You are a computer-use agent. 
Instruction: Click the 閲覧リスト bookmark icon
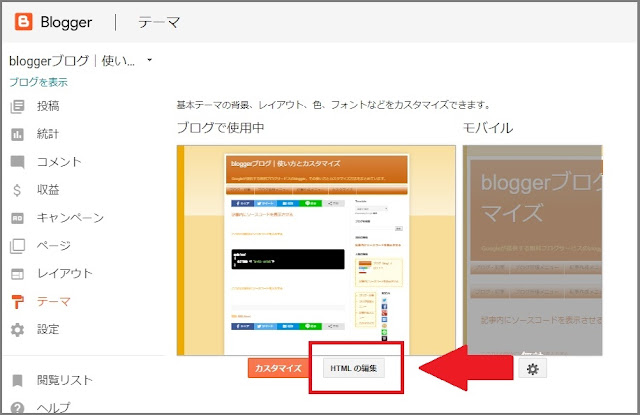click(17, 381)
